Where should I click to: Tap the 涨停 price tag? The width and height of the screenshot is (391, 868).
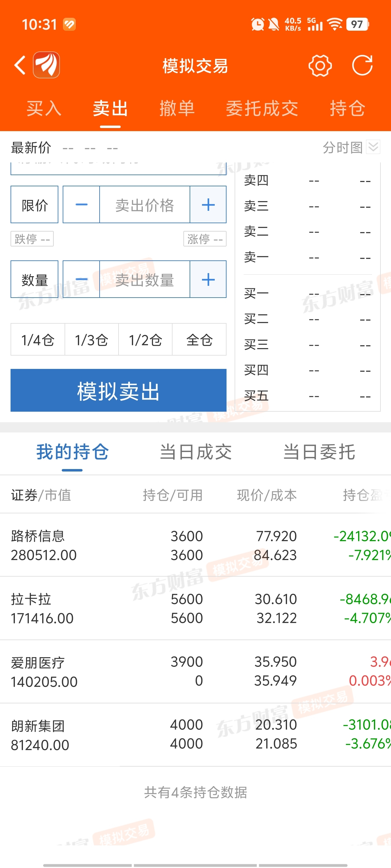point(205,239)
